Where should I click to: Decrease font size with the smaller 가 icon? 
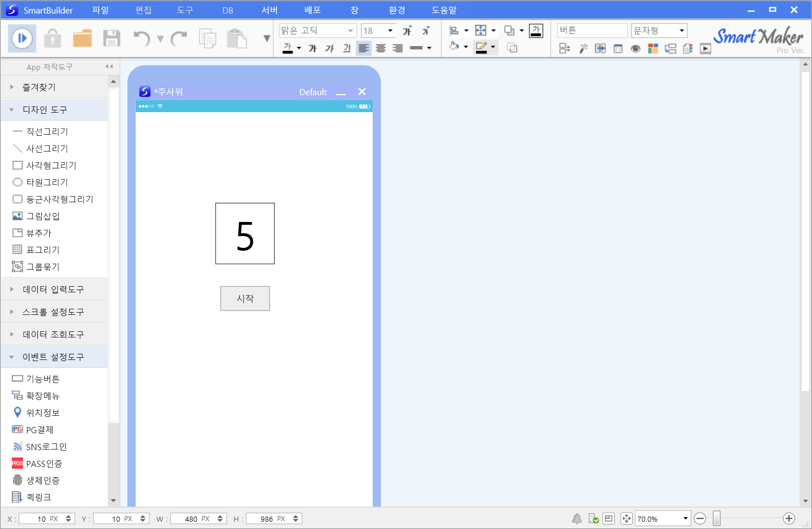tap(426, 30)
